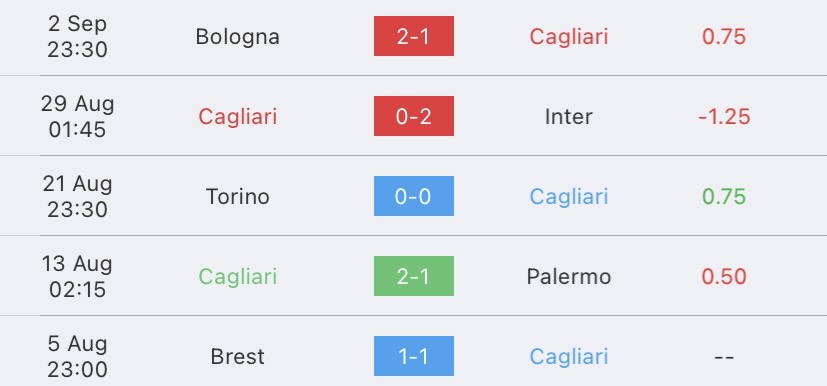This screenshot has width=827, height=386.
Task: Click the 0.50 handicap value
Action: [x=724, y=277]
